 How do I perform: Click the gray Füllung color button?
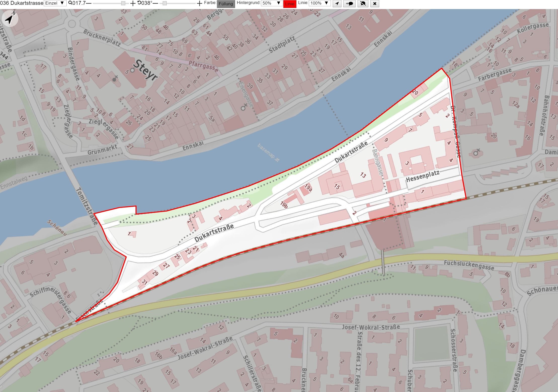[226, 4]
